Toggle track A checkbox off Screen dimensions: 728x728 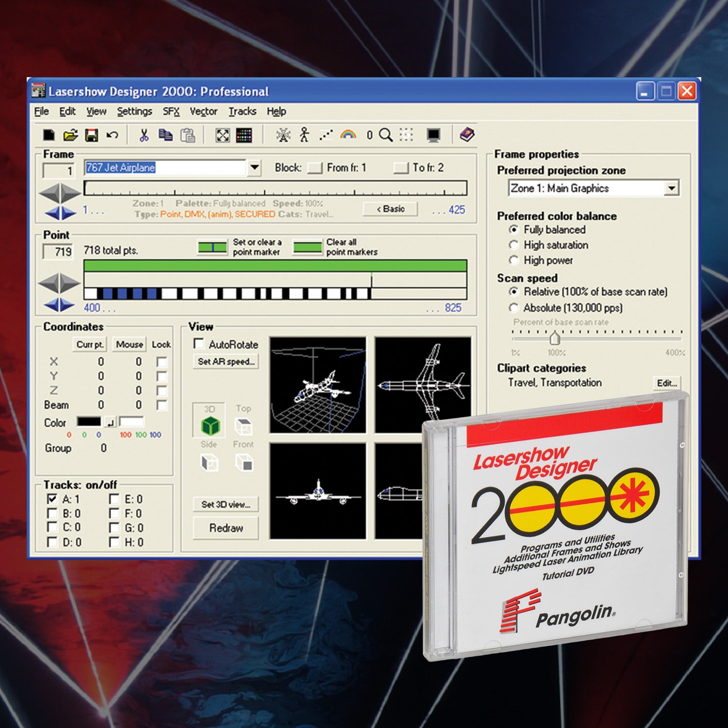point(52,499)
